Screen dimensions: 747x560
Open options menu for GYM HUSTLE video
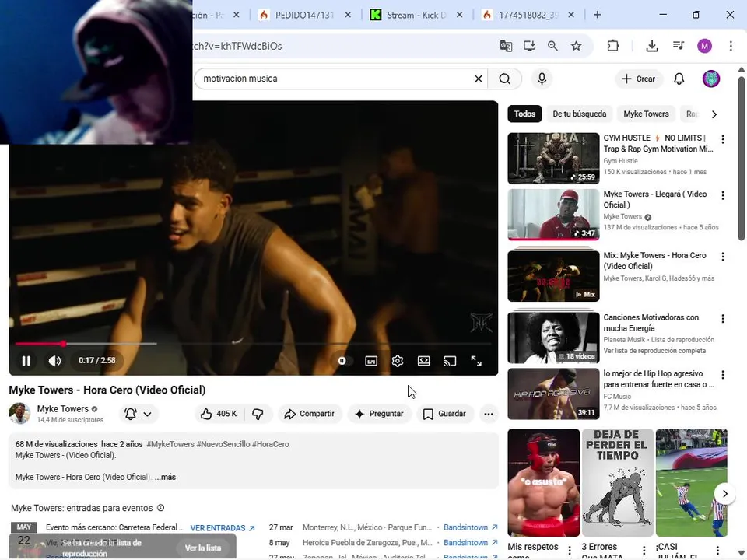[723, 139]
